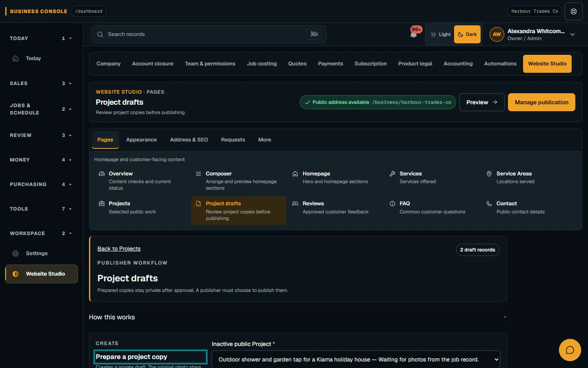Open the Account closure tab
This screenshot has height=368, width=588.
coord(153,64)
